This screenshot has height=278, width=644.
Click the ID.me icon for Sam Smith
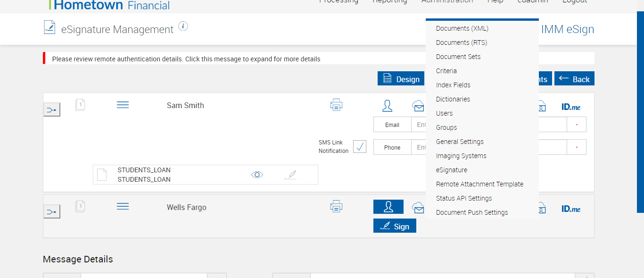coord(571,107)
